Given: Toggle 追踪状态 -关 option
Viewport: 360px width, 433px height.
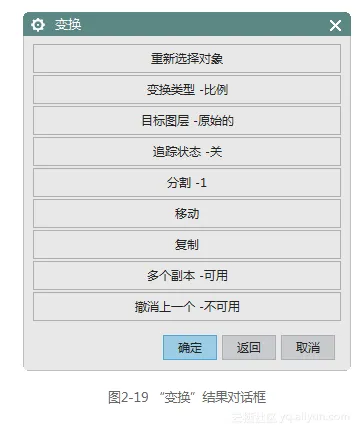Looking at the screenshot, I should tap(187, 151).
